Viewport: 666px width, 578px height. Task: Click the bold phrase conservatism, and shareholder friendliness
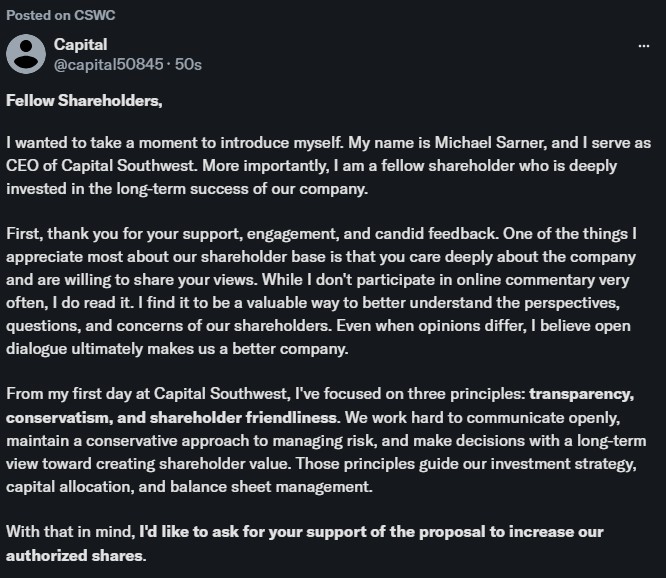click(173, 418)
